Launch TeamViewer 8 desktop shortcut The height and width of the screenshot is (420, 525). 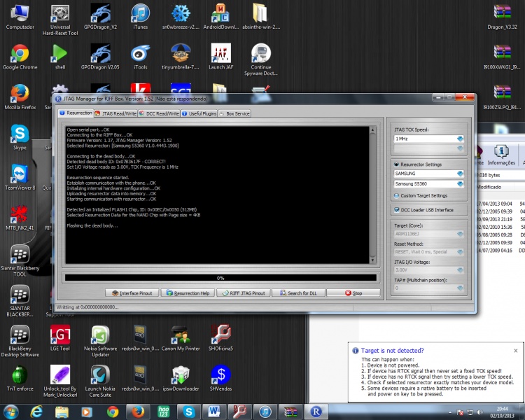(20, 178)
